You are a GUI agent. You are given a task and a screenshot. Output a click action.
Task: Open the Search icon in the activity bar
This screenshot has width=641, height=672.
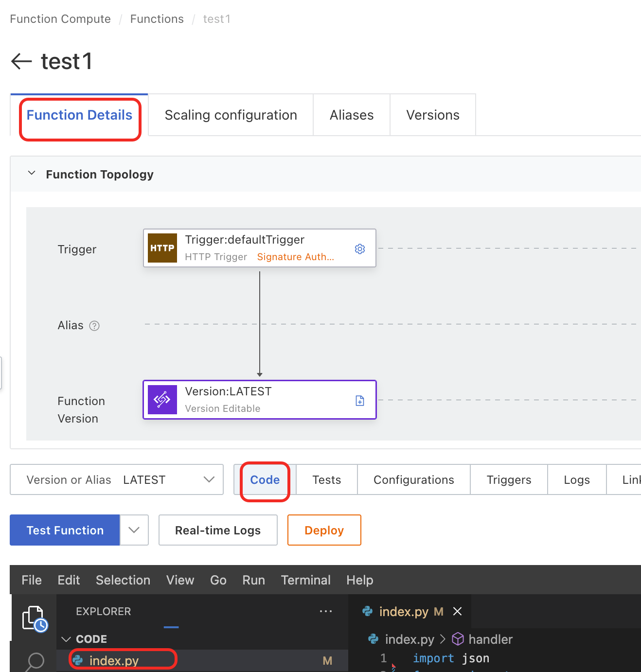[x=35, y=661]
